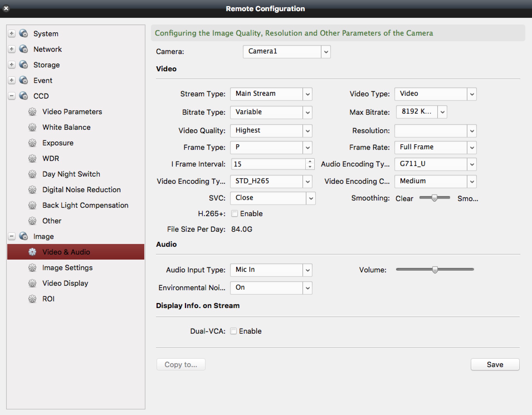Click the Volume slider handle

click(x=435, y=269)
